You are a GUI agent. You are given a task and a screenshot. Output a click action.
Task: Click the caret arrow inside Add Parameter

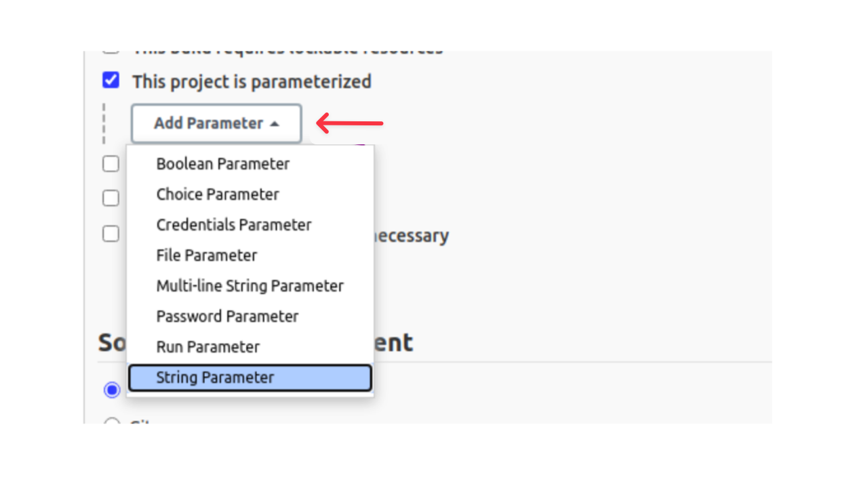point(274,124)
